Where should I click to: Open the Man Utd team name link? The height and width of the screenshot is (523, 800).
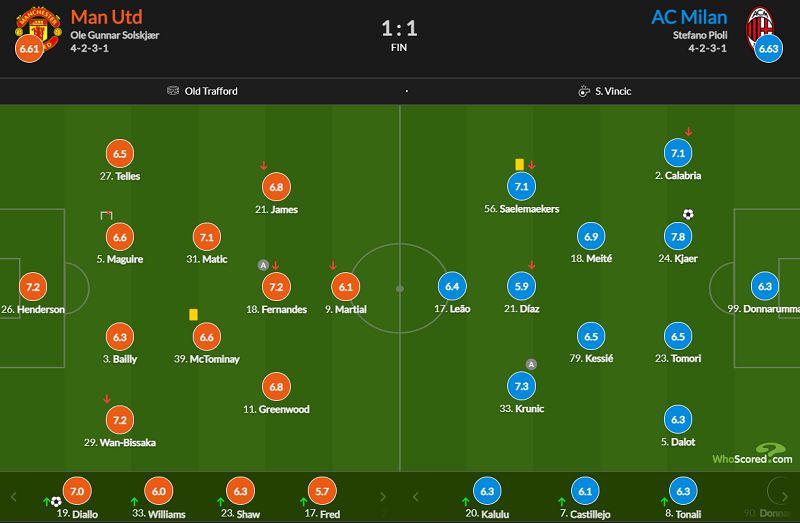[x=107, y=17]
